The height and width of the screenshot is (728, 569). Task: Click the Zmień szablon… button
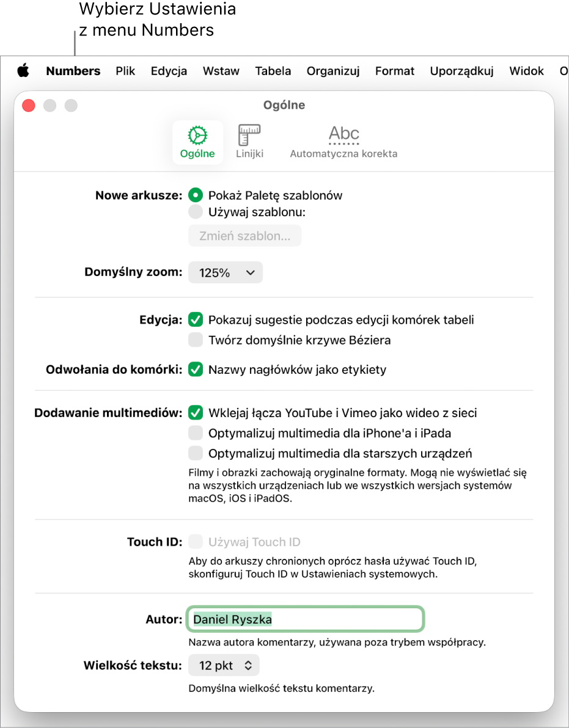click(x=245, y=236)
